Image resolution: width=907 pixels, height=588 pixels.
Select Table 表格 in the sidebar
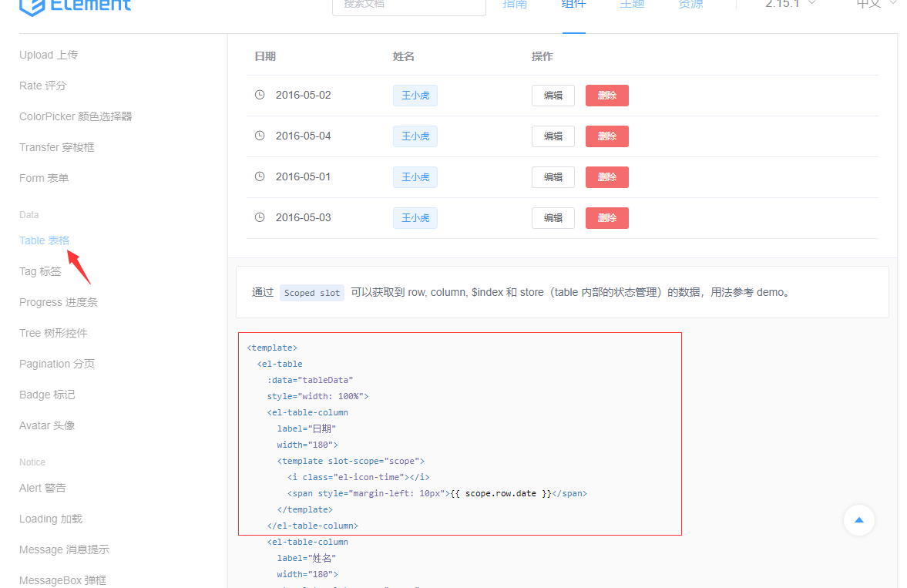pyautogui.click(x=44, y=240)
